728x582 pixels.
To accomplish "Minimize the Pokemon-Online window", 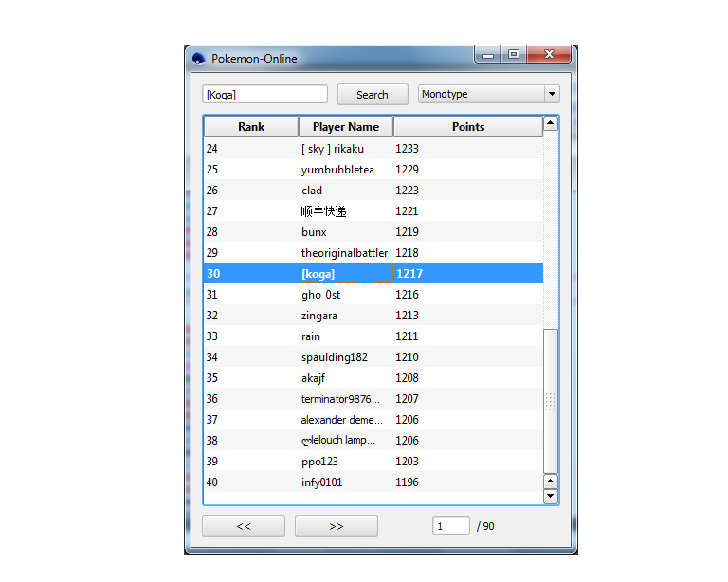I will click(x=487, y=54).
